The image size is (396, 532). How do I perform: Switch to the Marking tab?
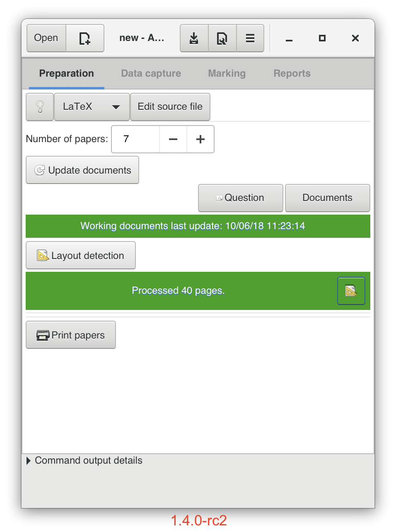click(227, 73)
